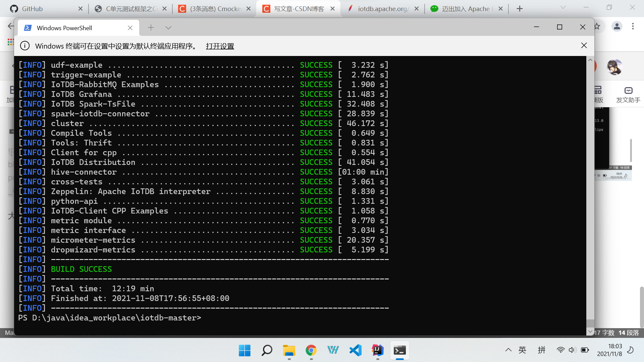Screen dimensions: 644x362
Task: Open File Explorer from the taskbar
Action: pos(289,351)
